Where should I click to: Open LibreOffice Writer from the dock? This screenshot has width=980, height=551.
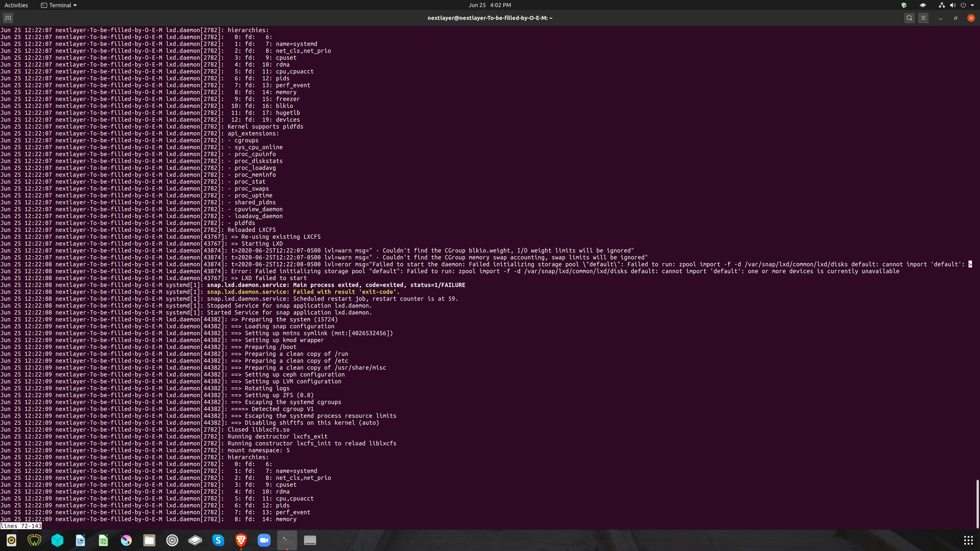(x=80, y=540)
